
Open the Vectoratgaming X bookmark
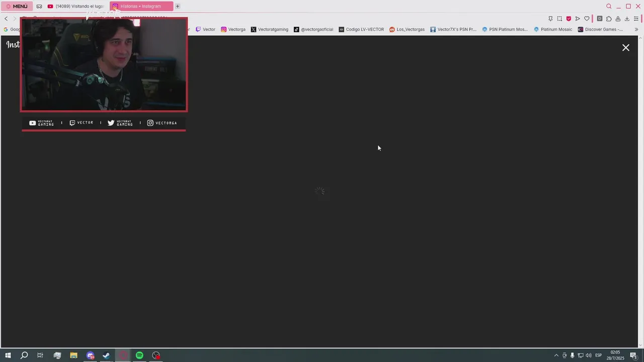pos(270,29)
